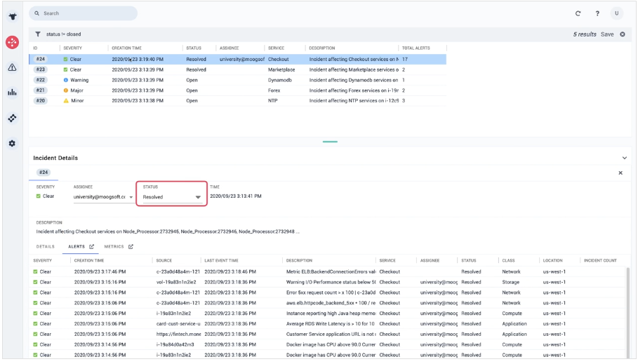Sort alerts by Source column header
The image size is (638, 364).
(x=164, y=260)
